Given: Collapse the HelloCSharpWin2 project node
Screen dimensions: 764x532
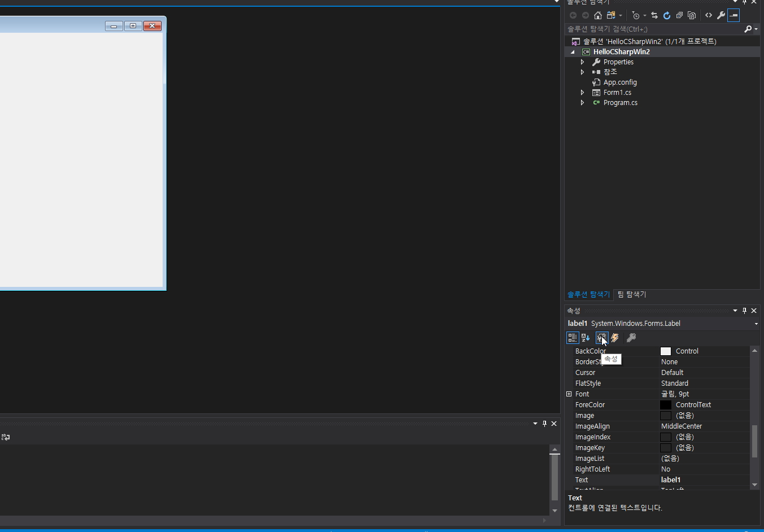Looking at the screenshot, I should click(573, 52).
